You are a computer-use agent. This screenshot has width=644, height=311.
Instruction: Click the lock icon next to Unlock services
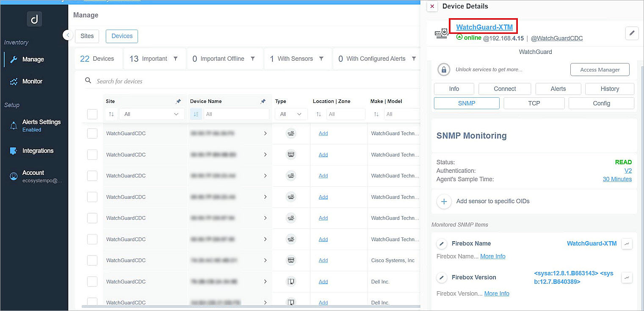pyautogui.click(x=443, y=69)
